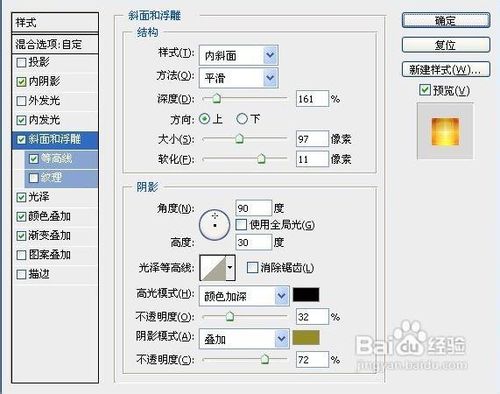Open the 高光模式 dropdown showing 颜色加深
Viewport: 500px width, 394px height.
(x=244, y=296)
